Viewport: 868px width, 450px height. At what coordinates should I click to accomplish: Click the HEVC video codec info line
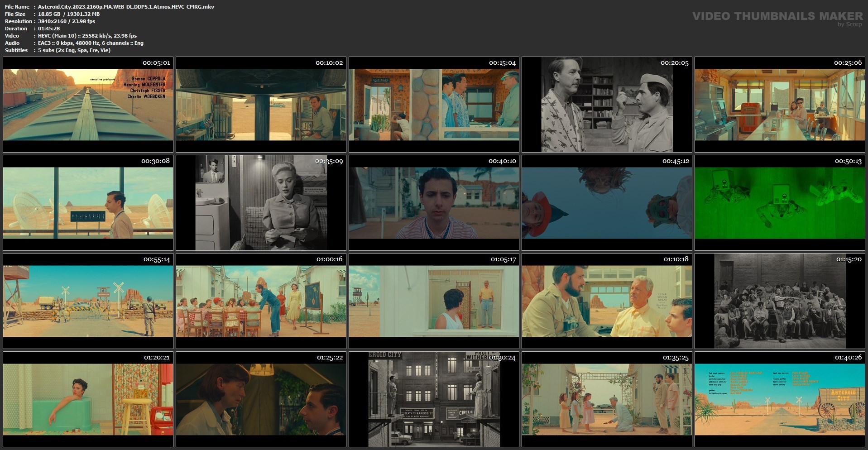tap(87, 36)
